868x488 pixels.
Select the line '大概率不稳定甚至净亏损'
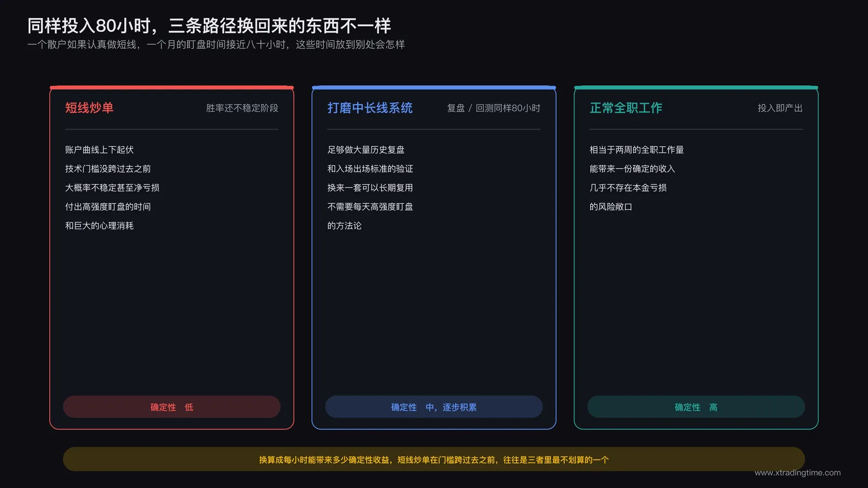click(112, 188)
